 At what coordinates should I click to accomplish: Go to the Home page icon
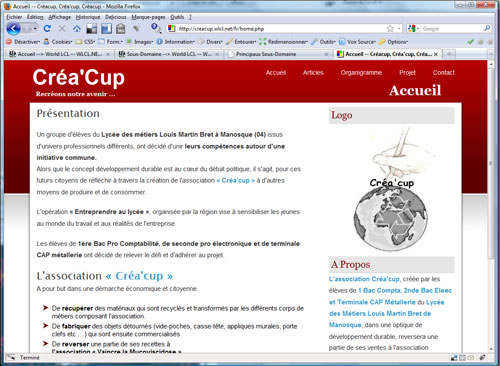click(77, 29)
